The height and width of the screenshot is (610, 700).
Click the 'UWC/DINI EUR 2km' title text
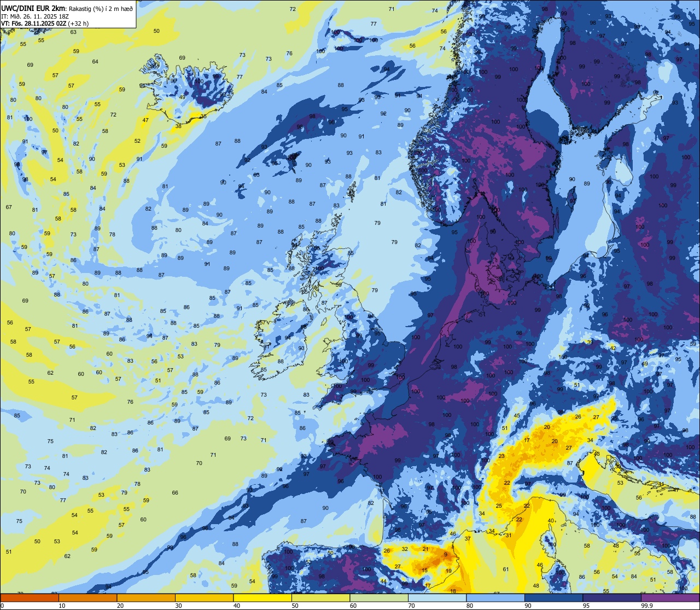(x=33, y=8)
